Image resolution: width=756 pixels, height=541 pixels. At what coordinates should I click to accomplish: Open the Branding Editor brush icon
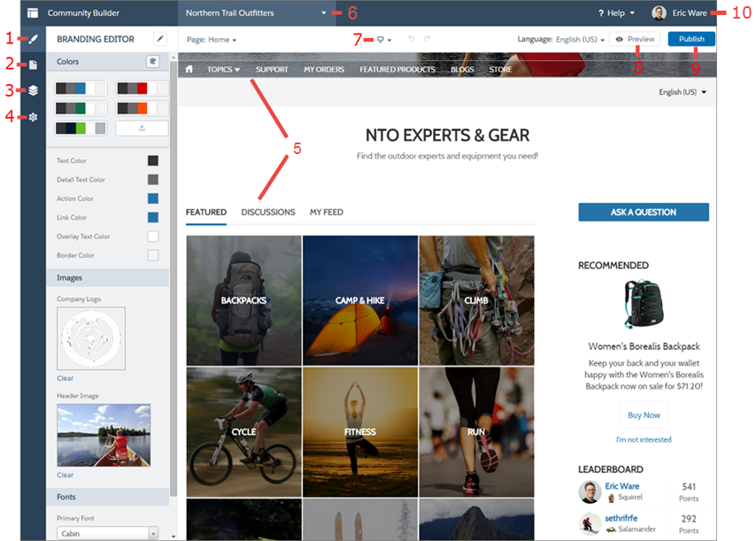[33, 39]
